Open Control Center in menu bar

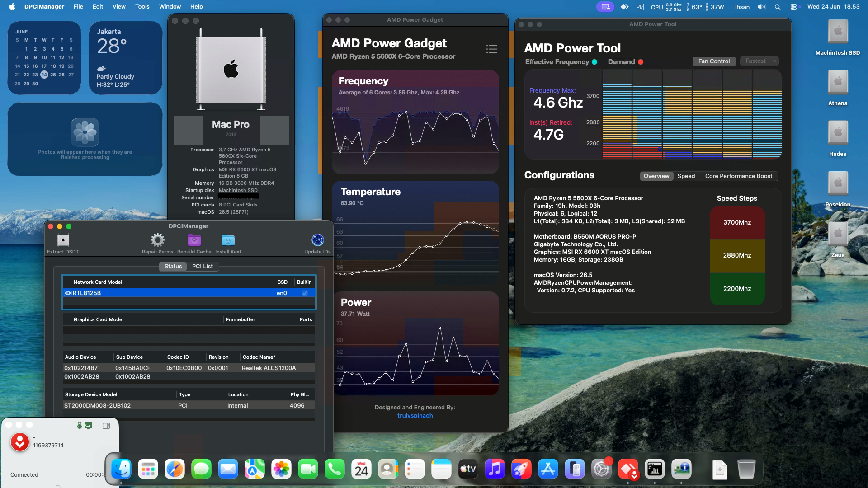pyautogui.click(x=793, y=7)
